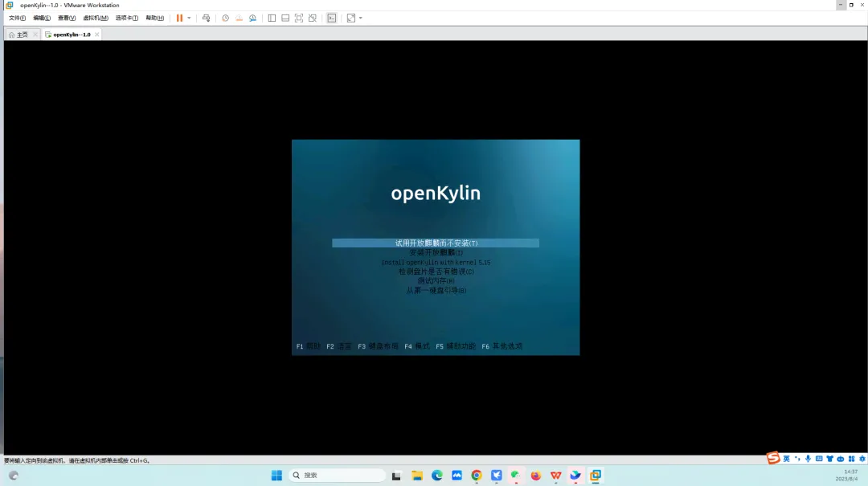The width and height of the screenshot is (868, 486).
Task: Select 从第一硬盘引导(B) entry
Action: pyautogui.click(x=436, y=290)
